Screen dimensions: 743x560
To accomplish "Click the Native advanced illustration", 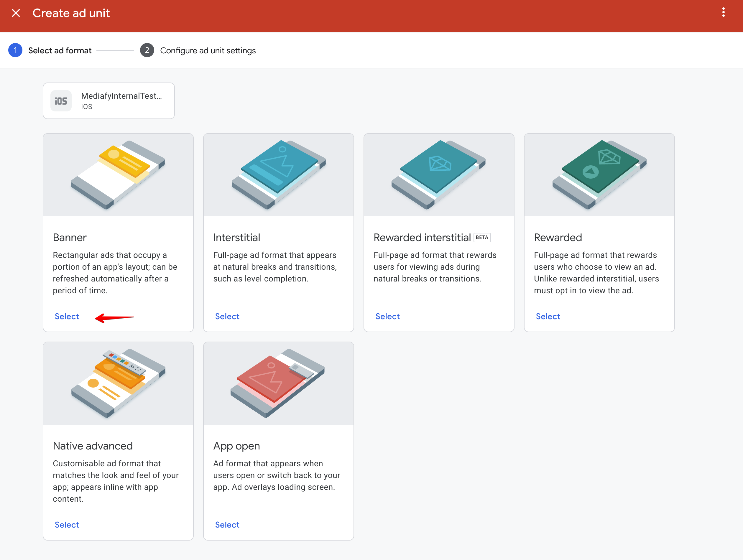I will 118,383.
